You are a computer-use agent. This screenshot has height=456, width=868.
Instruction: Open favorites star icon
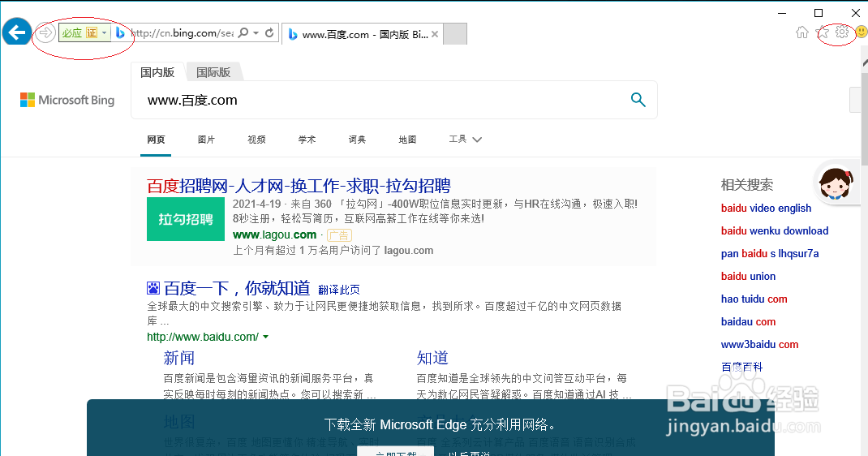pos(823,32)
